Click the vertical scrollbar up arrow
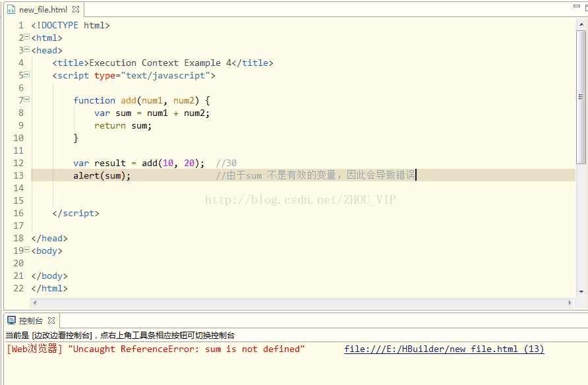Image resolution: width=588 pixels, height=385 pixels. 581,24
